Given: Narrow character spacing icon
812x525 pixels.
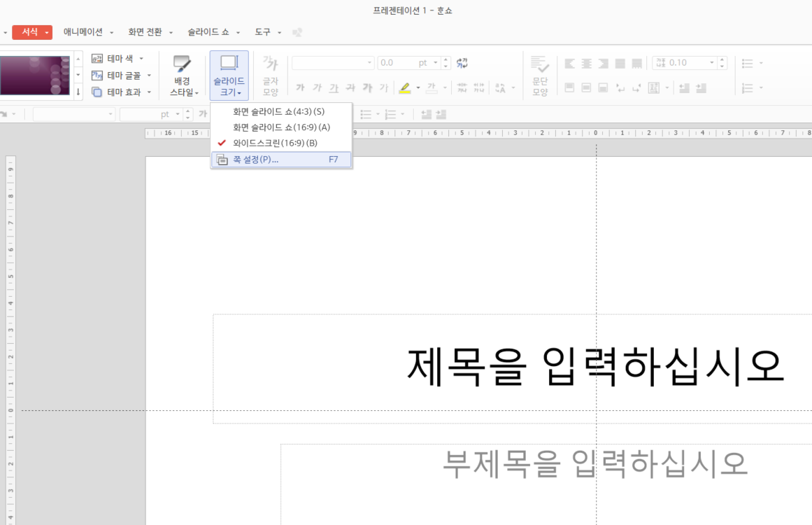Looking at the screenshot, I should [462, 88].
